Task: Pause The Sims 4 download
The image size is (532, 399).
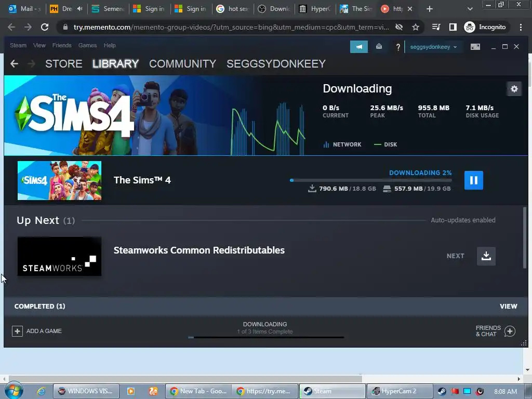Action: (473, 180)
